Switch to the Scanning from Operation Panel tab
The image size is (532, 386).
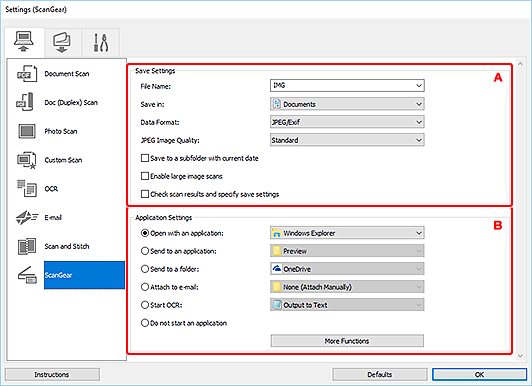coord(62,42)
